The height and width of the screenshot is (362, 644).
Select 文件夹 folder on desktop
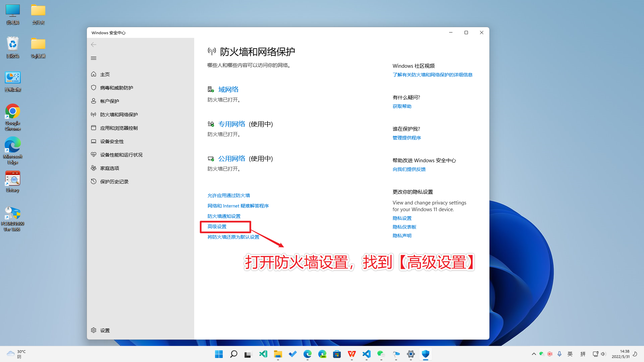(x=38, y=14)
